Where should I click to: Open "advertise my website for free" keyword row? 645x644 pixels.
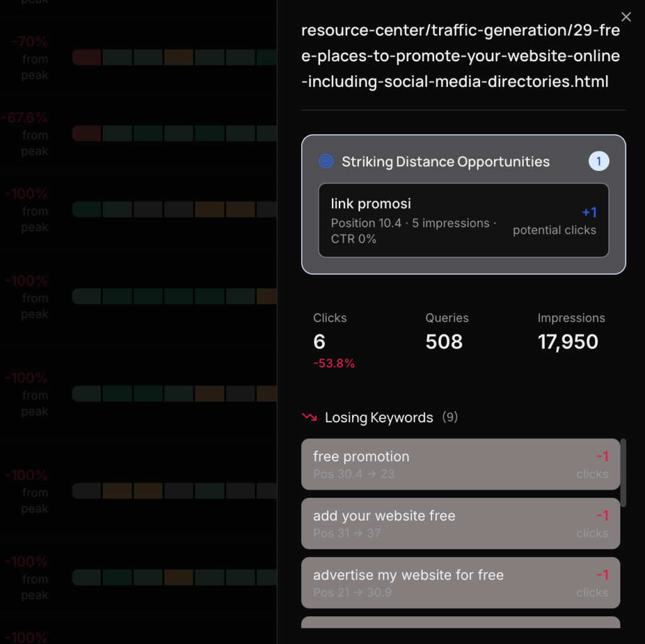pos(460,583)
